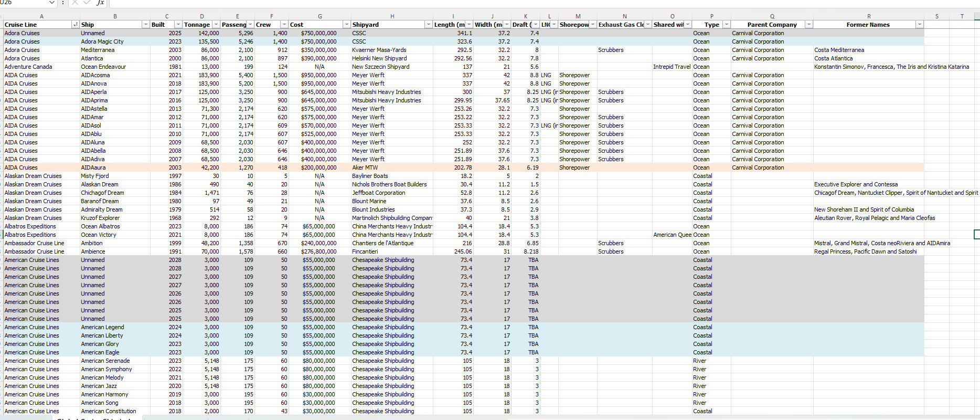Open the Passengers column filter dropdown
This screenshot has height=420, width=980.
(x=250, y=25)
